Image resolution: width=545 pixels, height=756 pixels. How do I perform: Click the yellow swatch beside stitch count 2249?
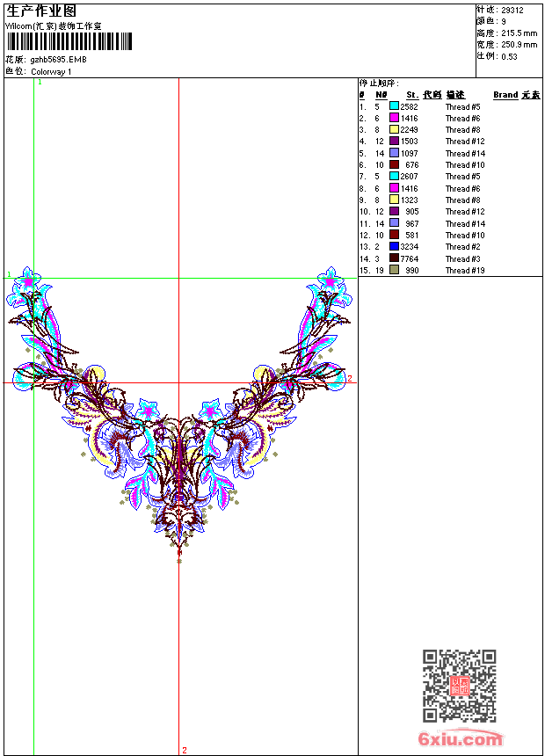click(x=394, y=129)
